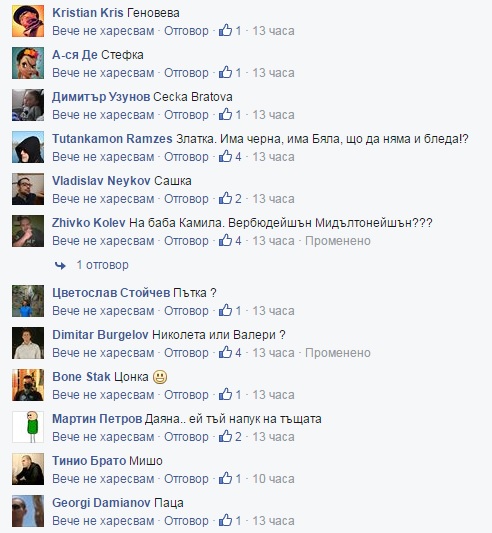Click Отговор under Димитър Узунов's comment
The width and height of the screenshot is (492, 533).
[x=186, y=115]
